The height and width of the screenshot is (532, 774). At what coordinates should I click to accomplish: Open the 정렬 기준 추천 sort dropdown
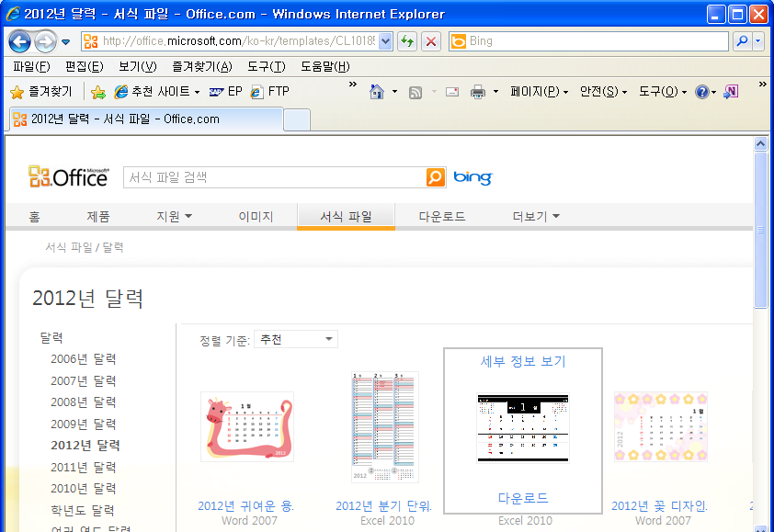pyautogui.click(x=296, y=339)
